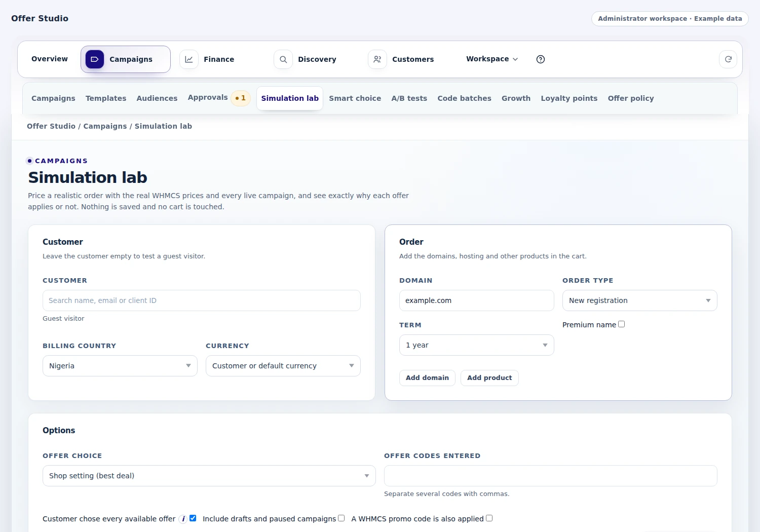Click the Campaigns tag icon

click(x=95, y=59)
